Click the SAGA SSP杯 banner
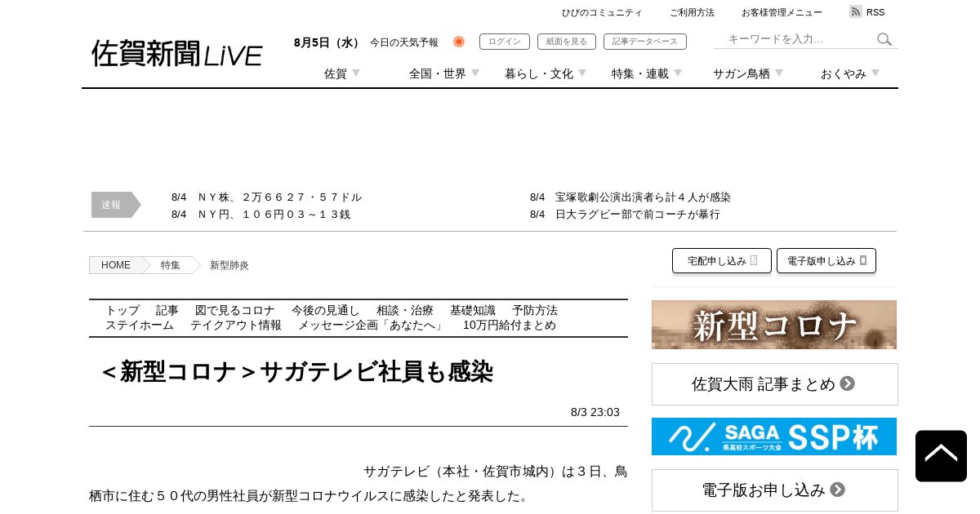980x514 pixels. (774, 436)
